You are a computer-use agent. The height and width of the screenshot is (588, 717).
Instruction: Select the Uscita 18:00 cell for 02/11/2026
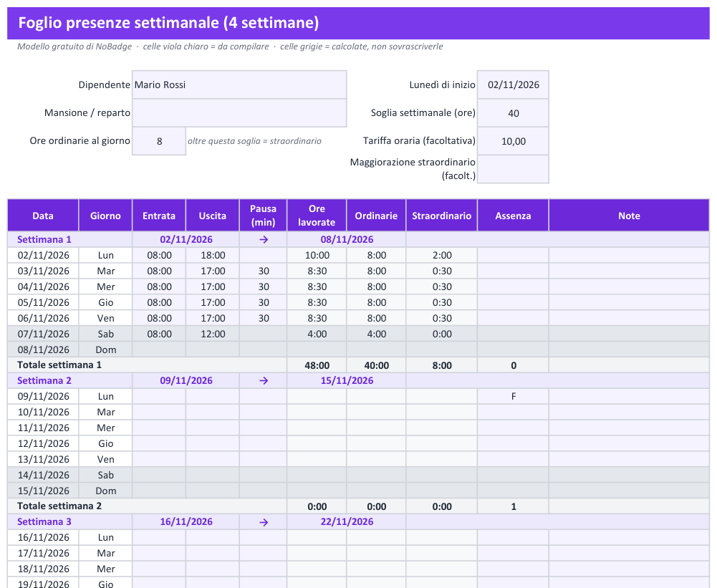(x=212, y=255)
